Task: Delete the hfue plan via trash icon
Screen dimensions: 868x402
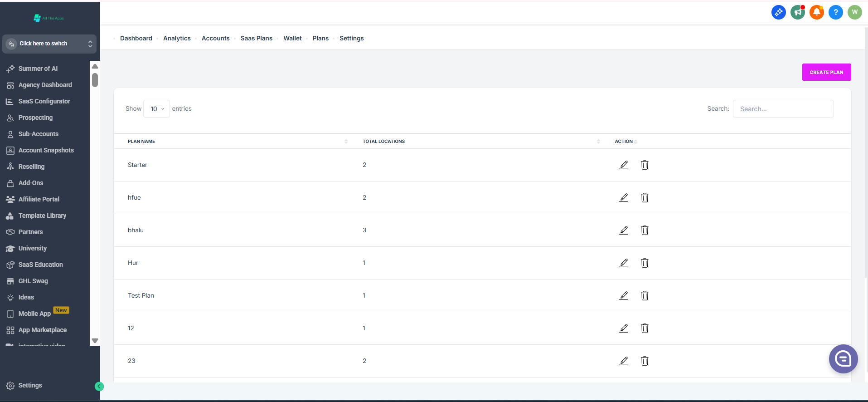Action: (x=645, y=198)
